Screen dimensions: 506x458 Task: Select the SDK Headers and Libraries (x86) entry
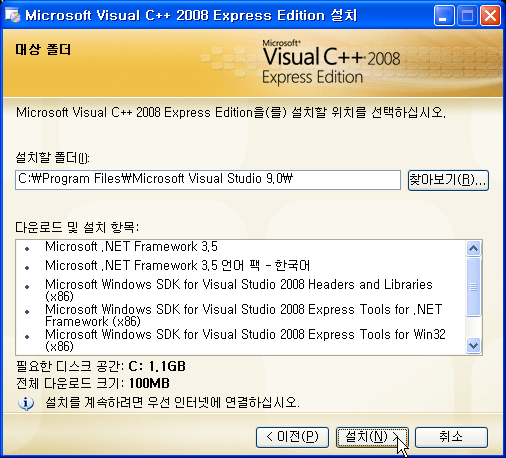pos(239,290)
